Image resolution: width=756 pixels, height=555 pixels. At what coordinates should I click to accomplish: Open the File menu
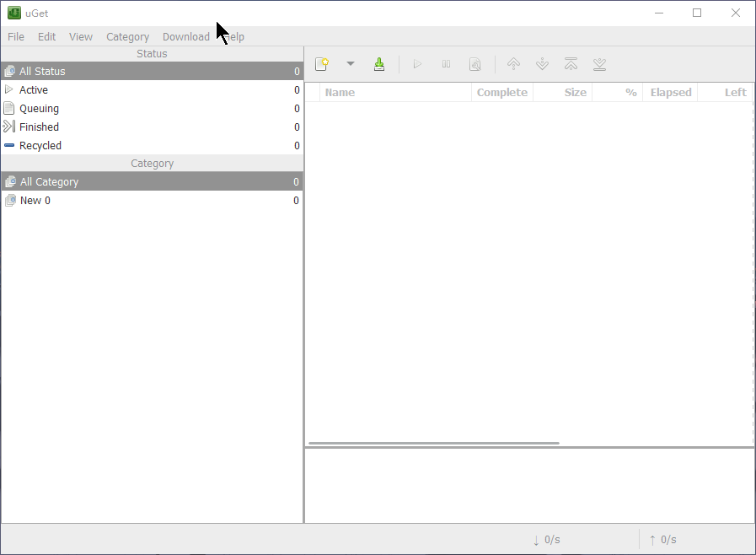[x=16, y=36]
